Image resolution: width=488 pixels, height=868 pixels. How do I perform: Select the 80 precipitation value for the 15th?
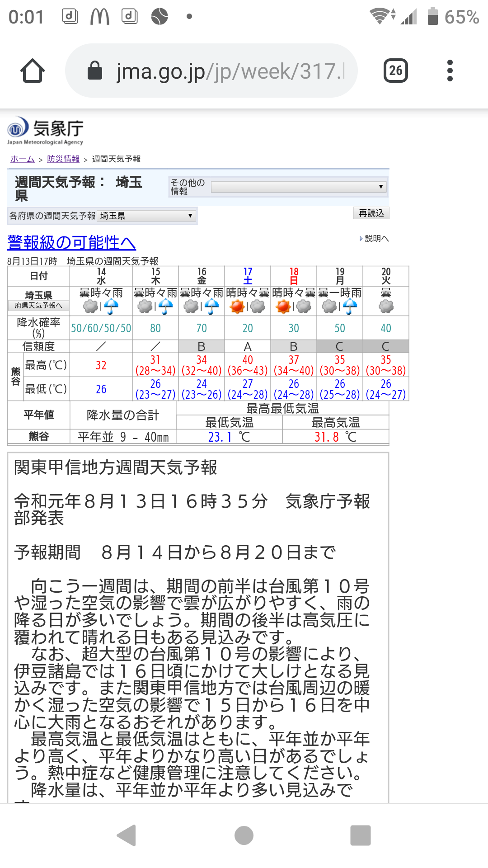[x=155, y=328]
